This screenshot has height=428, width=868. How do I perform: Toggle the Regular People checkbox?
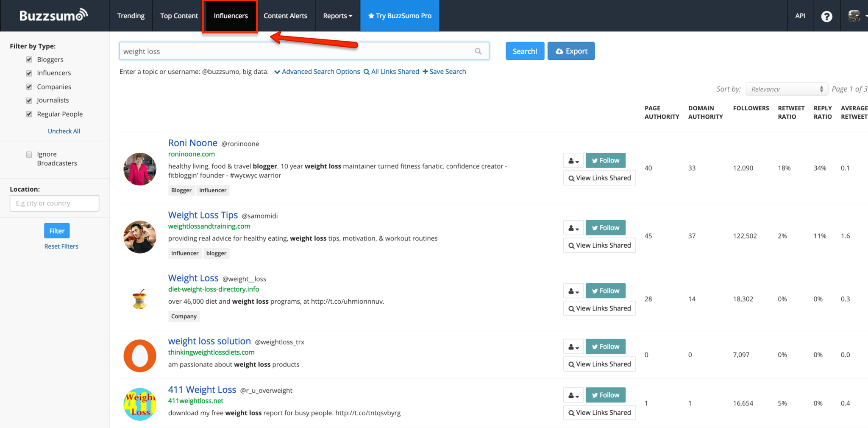29,114
